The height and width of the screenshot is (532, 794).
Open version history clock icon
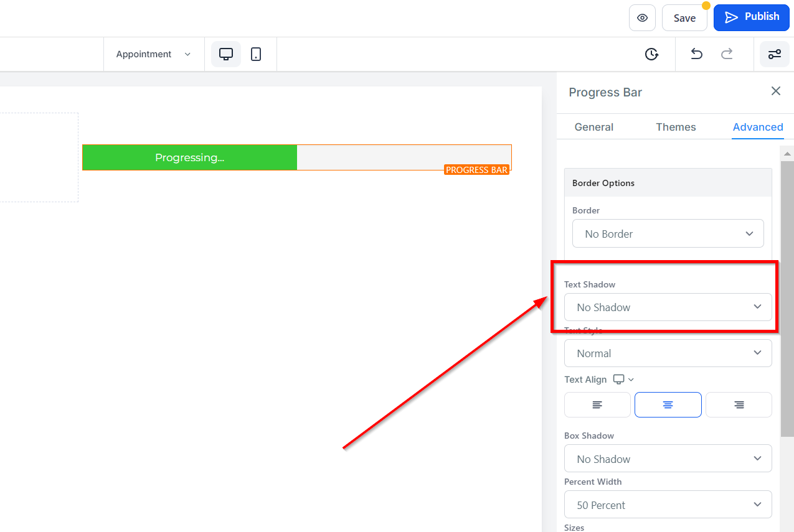(x=651, y=54)
